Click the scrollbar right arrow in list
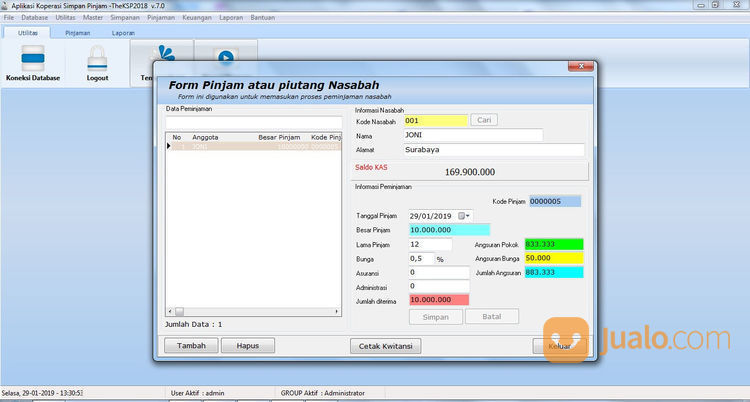This screenshot has height=402, width=750. 337,311
